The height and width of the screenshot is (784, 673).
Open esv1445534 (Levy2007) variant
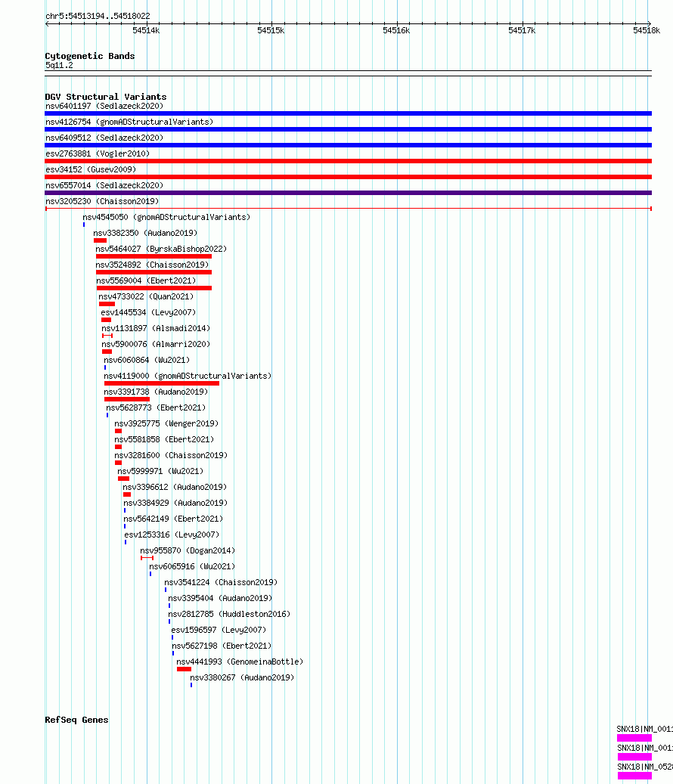point(148,312)
